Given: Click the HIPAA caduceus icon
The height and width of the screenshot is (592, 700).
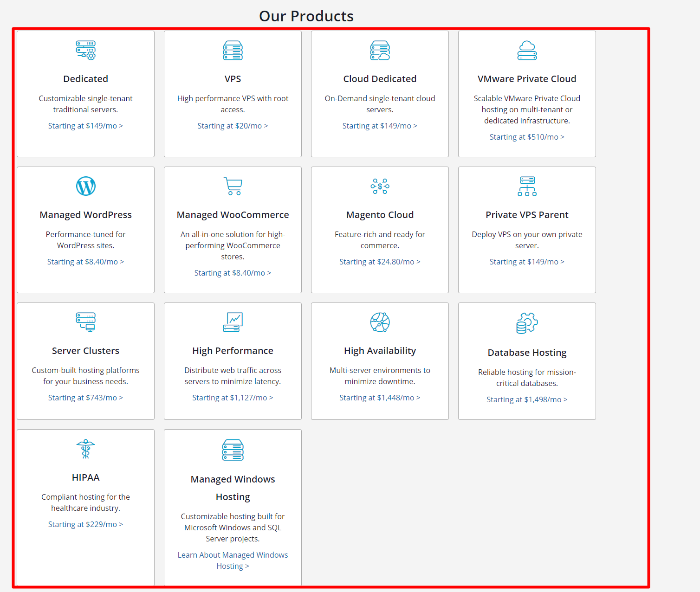Looking at the screenshot, I should point(85,449).
